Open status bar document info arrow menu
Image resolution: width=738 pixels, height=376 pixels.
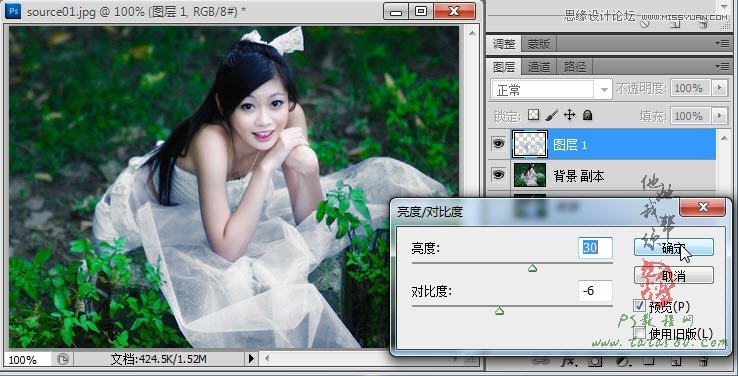pos(251,359)
